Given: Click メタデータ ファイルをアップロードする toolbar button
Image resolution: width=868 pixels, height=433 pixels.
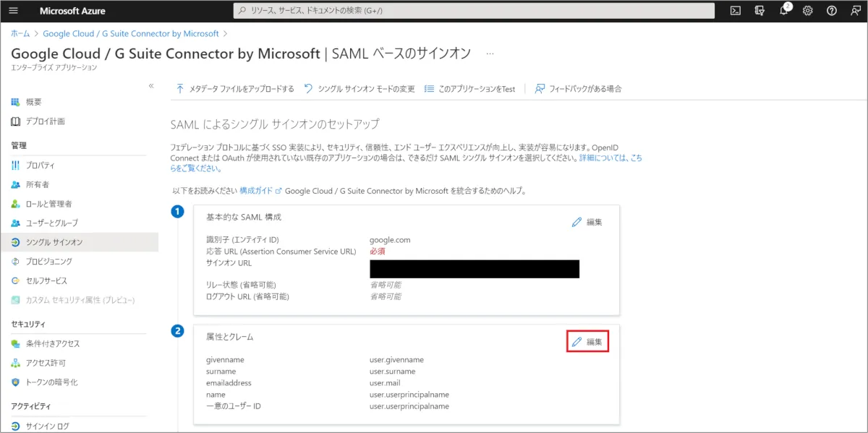Looking at the screenshot, I should pyautogui.click(x=235, y=89).
